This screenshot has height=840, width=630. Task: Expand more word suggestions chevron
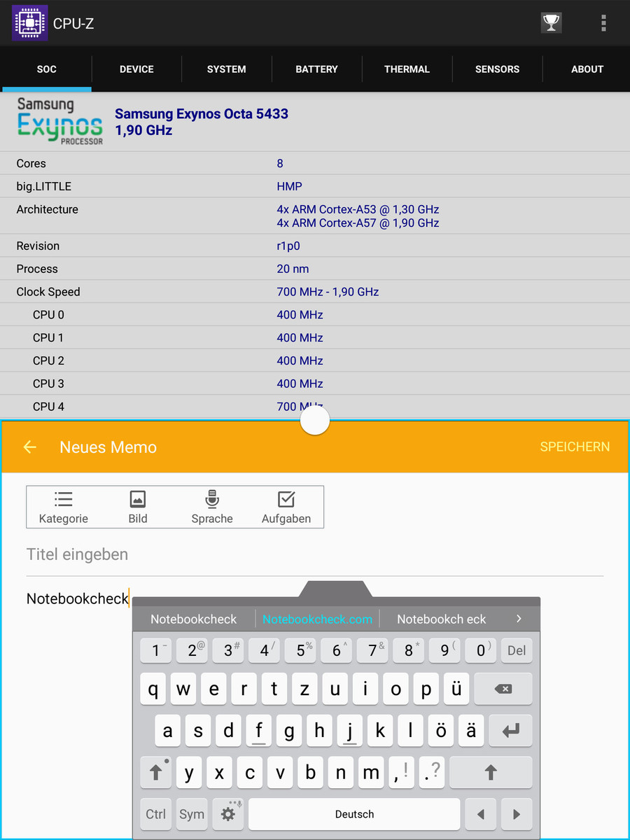(519, 619)
